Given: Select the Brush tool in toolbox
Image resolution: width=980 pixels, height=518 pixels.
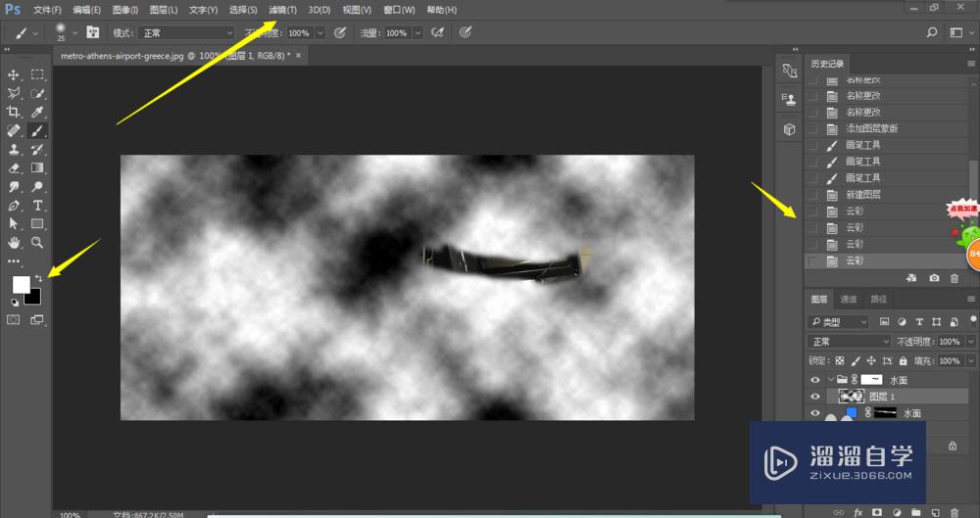Looking at the screenshot, I should coord(37,131).
